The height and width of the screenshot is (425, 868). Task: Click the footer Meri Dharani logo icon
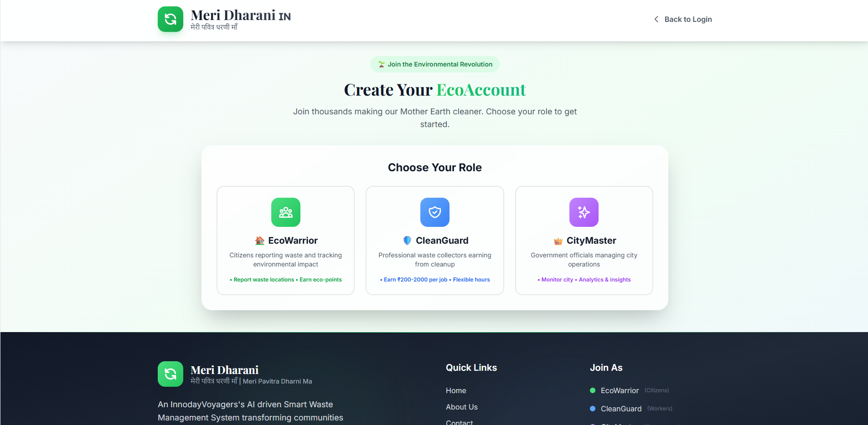[170, 374]
